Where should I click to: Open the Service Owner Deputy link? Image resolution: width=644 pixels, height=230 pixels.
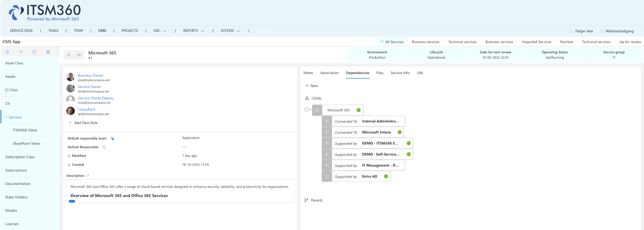tap(96, 98)
